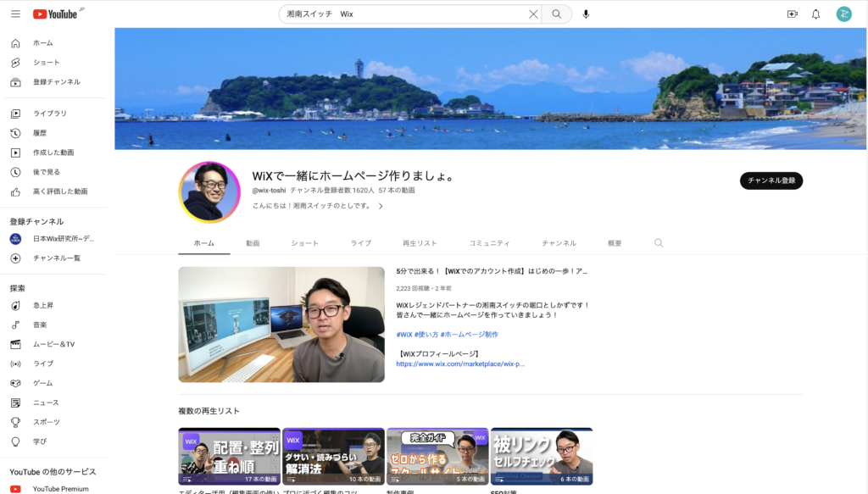This screenshot has width=868, height=494.
Task: Open the #使い方 hashtag link
Action: coord(426,334)
